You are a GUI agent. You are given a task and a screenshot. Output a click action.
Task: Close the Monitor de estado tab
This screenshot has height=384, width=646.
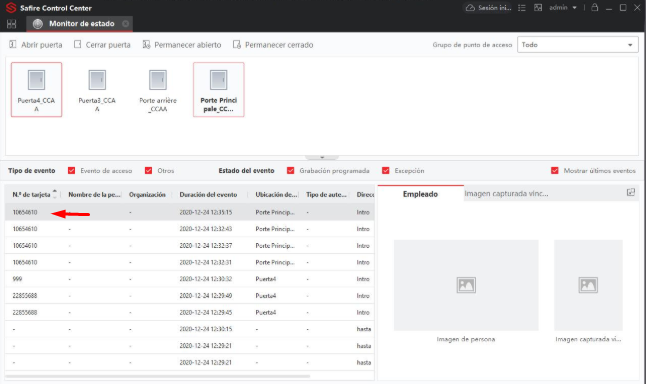pyautogui.click(x=126, y=24)
